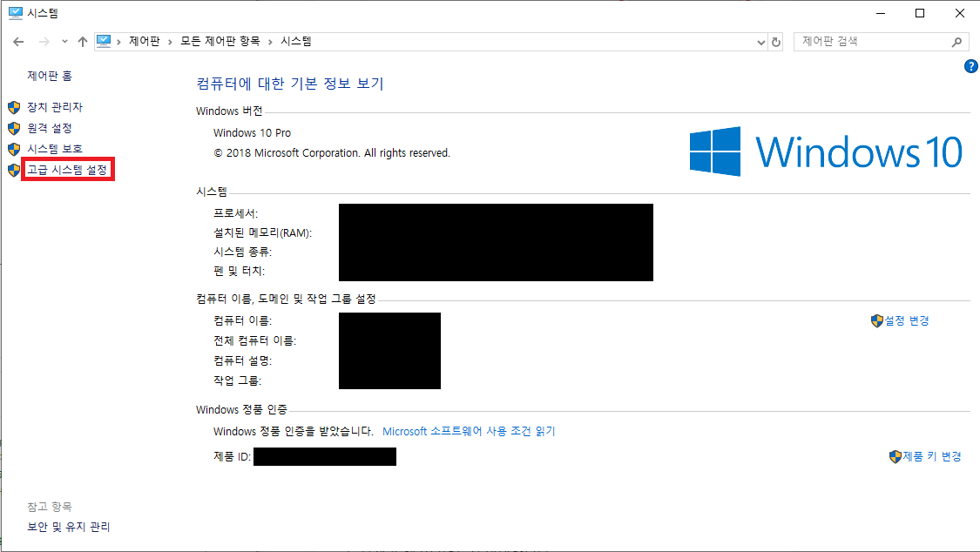
Task: Expand chevron after 모든 제어판 항목
Action: tap(270, 42)
